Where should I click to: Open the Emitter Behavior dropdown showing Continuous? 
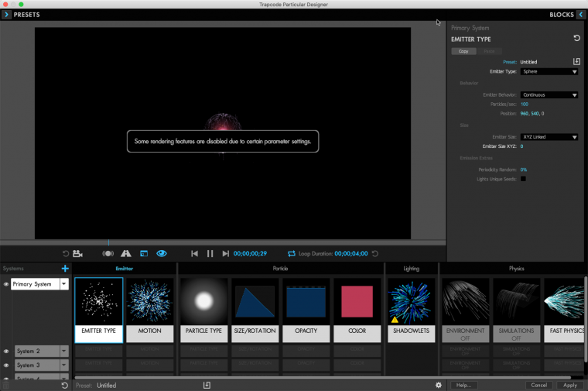click(x=549, y=95)
